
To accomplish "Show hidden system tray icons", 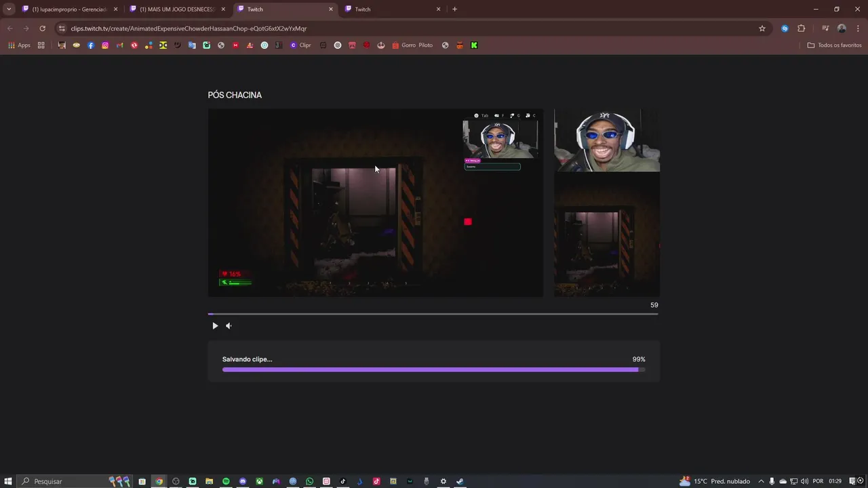I will point(761,481).
